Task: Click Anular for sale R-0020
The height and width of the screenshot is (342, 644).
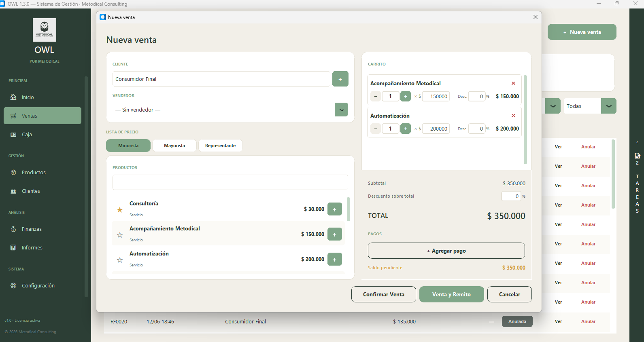Action: click(x=588, y=321)
